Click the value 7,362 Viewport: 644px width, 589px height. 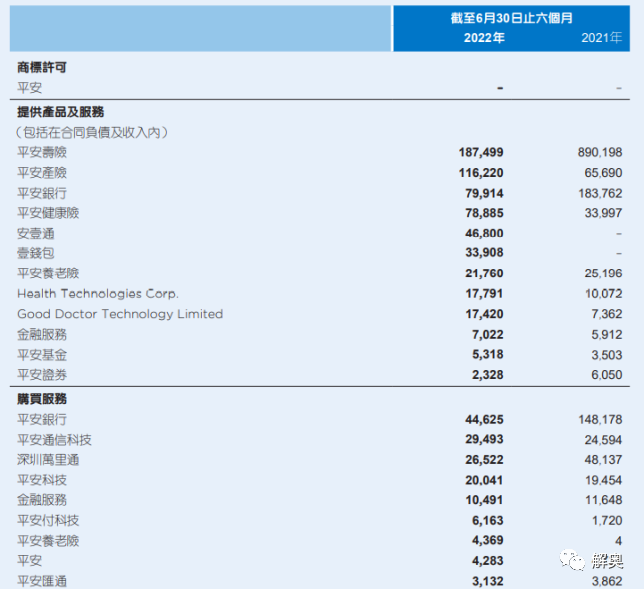[607, 314]
